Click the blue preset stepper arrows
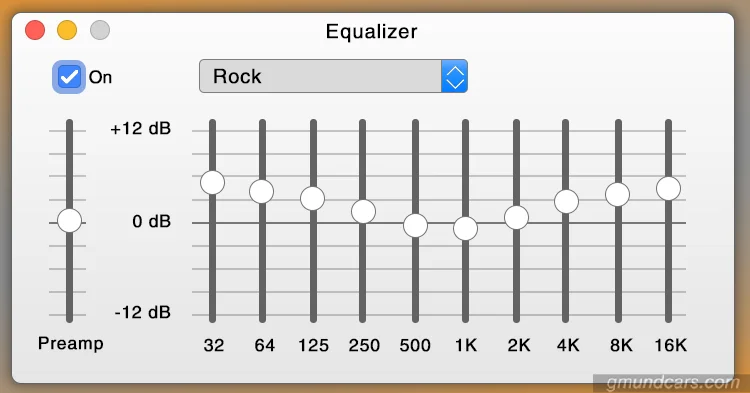 pyautogui.click(x=454, y=76)
